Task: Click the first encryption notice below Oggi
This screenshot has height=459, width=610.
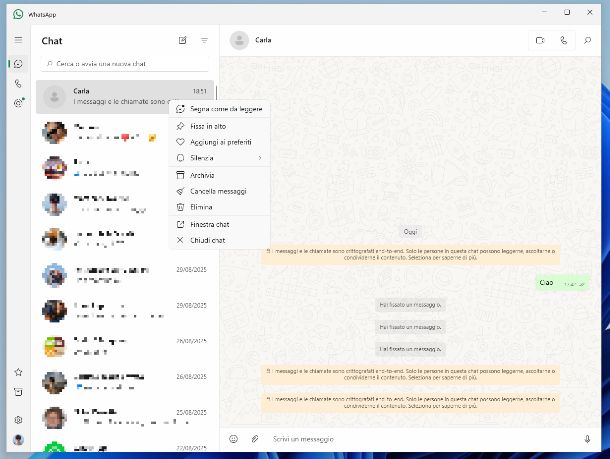Action: pyautogui.click(x=410, y=254)
